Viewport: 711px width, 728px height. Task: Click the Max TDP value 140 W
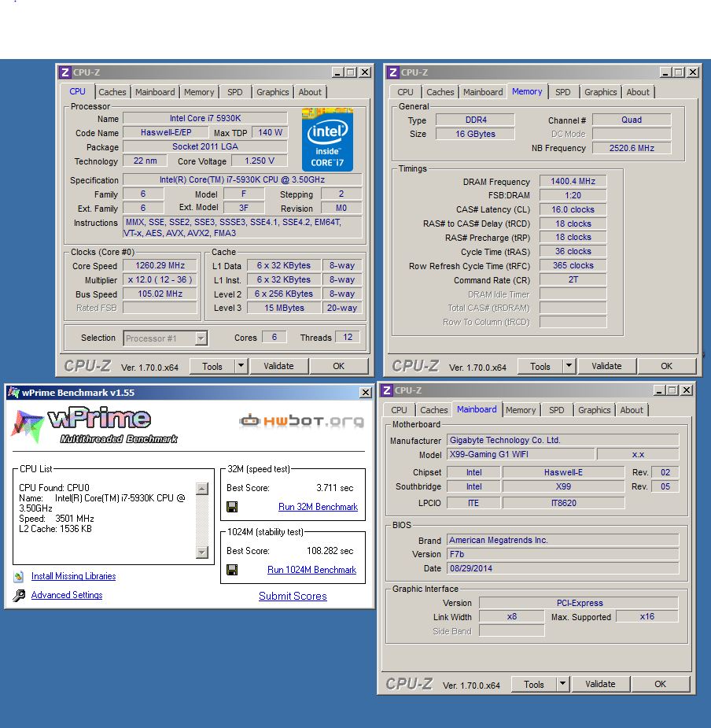(x=270, y=132)
